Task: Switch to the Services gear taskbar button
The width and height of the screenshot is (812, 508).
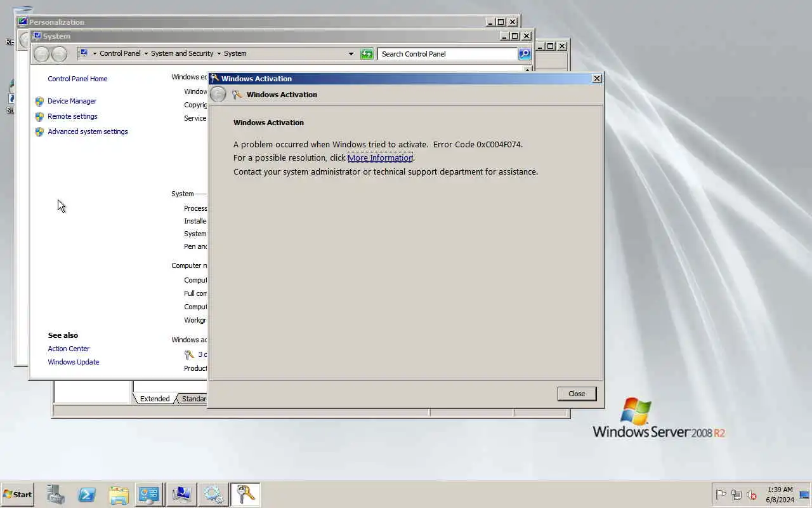Action: point(213,494)
